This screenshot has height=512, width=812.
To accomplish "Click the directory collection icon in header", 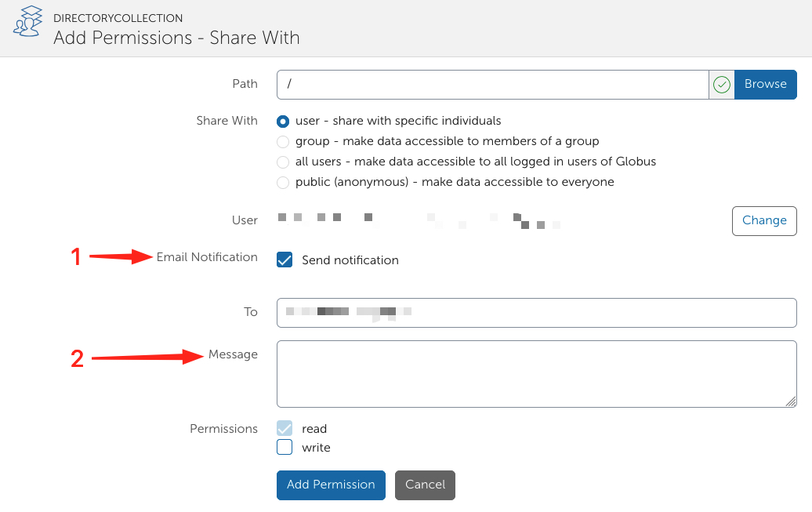I will coord(27,21).
